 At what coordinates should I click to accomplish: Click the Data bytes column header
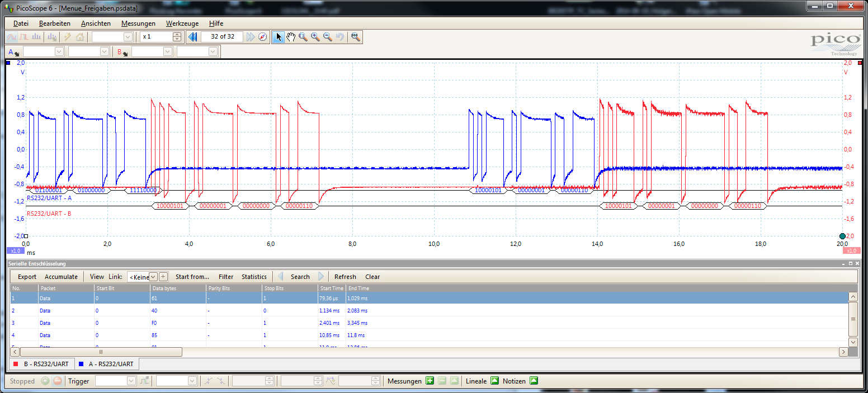click(x=178, y=288)
